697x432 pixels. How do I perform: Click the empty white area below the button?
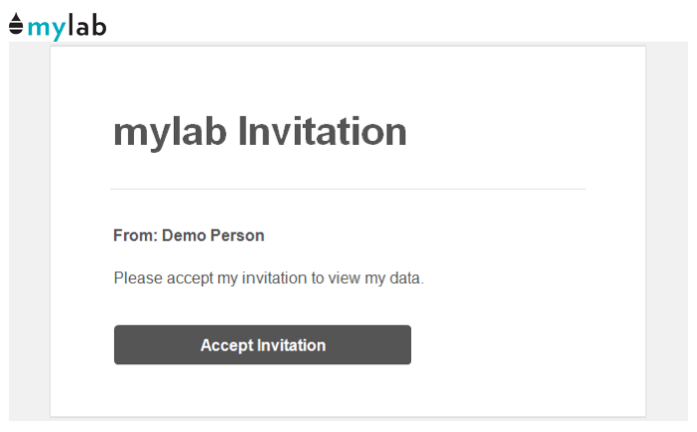(347, 392)
